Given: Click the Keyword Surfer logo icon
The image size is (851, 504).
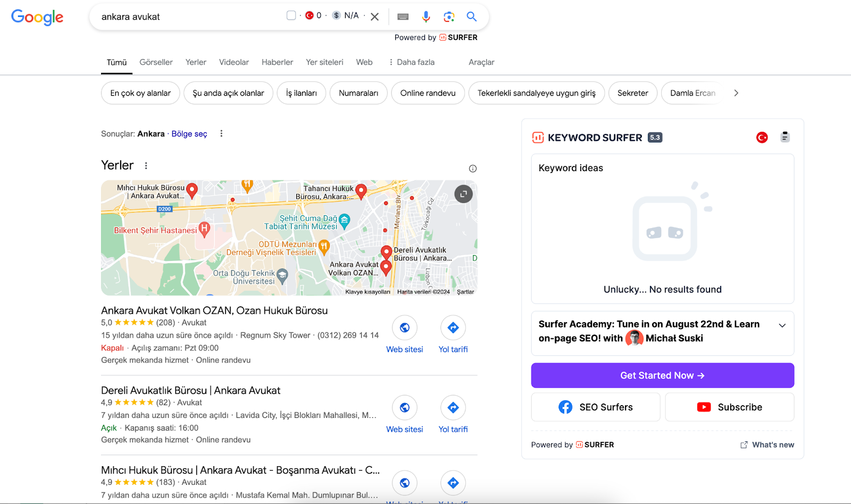Looking at the screenshot, I should coord(538,138).
